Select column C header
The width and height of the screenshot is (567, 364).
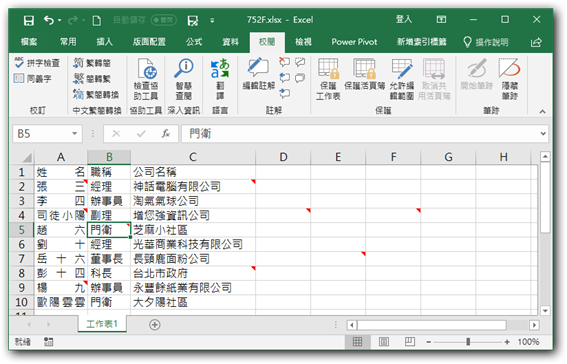tap(193, 157)
